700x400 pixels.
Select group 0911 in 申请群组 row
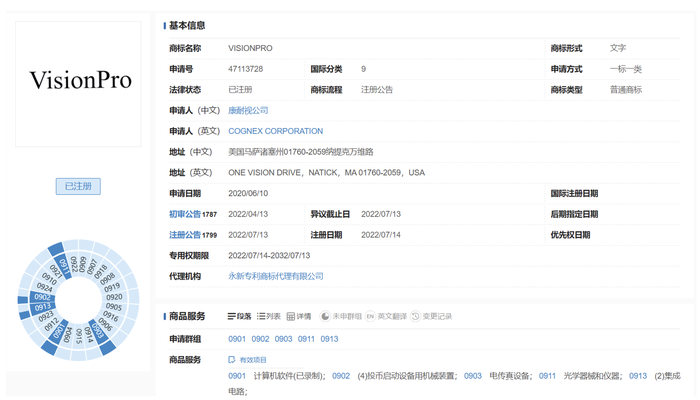point(306,339)
